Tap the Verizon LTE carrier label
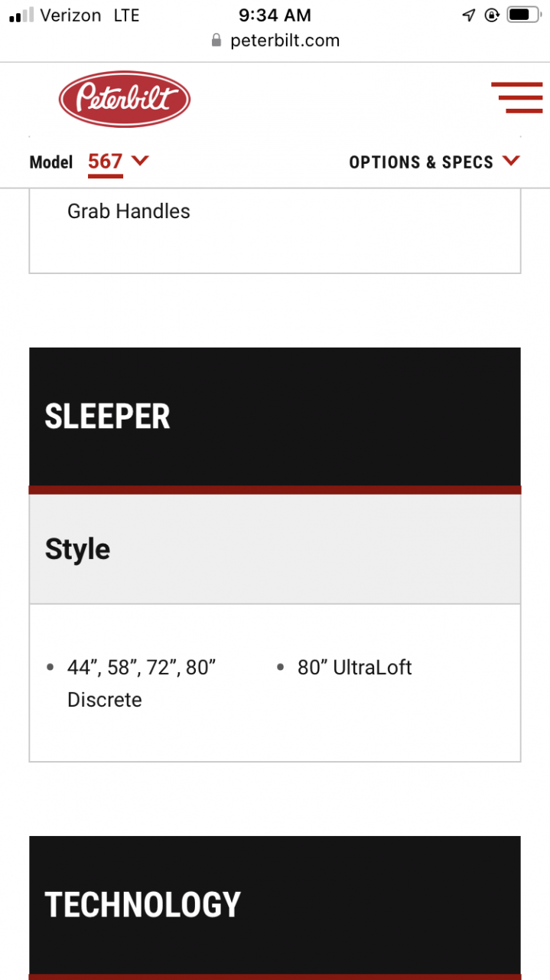Image resolution: width=550 pixels, height=980 pixels. click(89, 15)
